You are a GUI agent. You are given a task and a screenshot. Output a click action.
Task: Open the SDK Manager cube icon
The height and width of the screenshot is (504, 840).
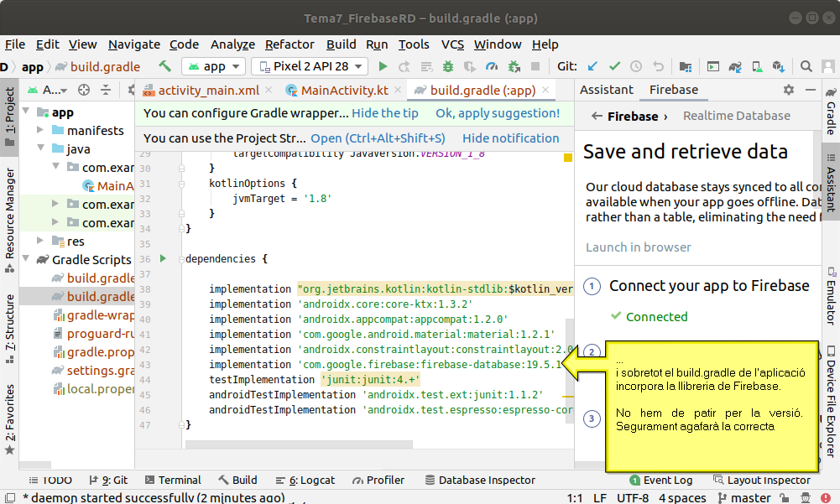pos(779,66)
